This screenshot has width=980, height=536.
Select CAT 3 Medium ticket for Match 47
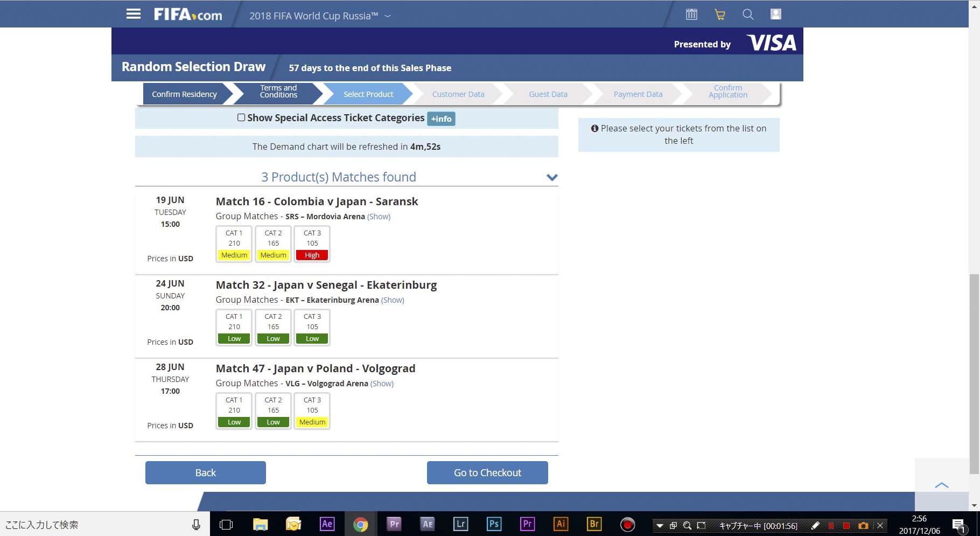(312, 411)
